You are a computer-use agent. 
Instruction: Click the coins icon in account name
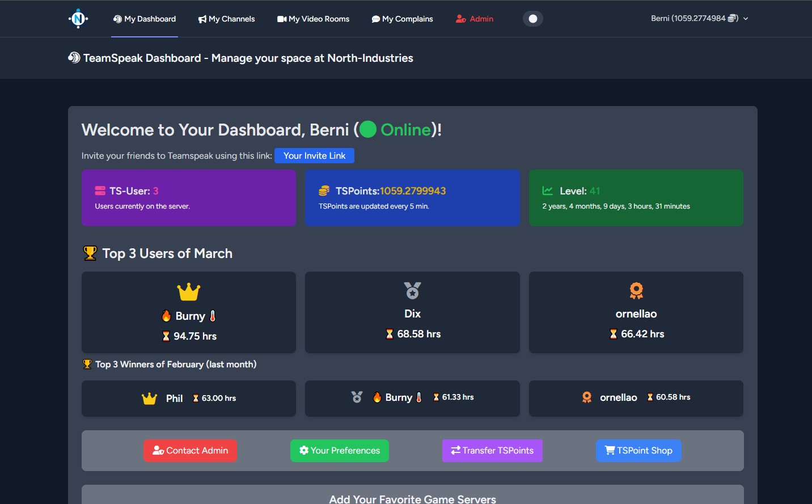tap(732, 18)
